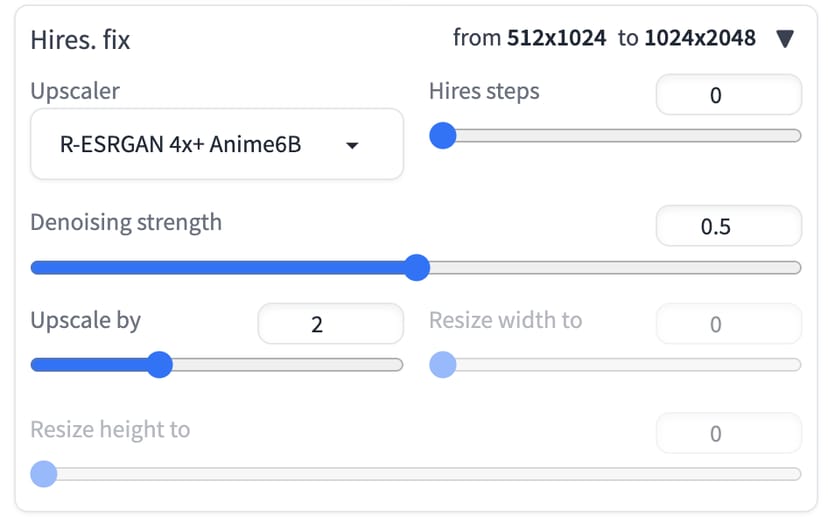Click the Resize width to number field
This screenshot has width=828, height=523.
[x=728, y=324]
